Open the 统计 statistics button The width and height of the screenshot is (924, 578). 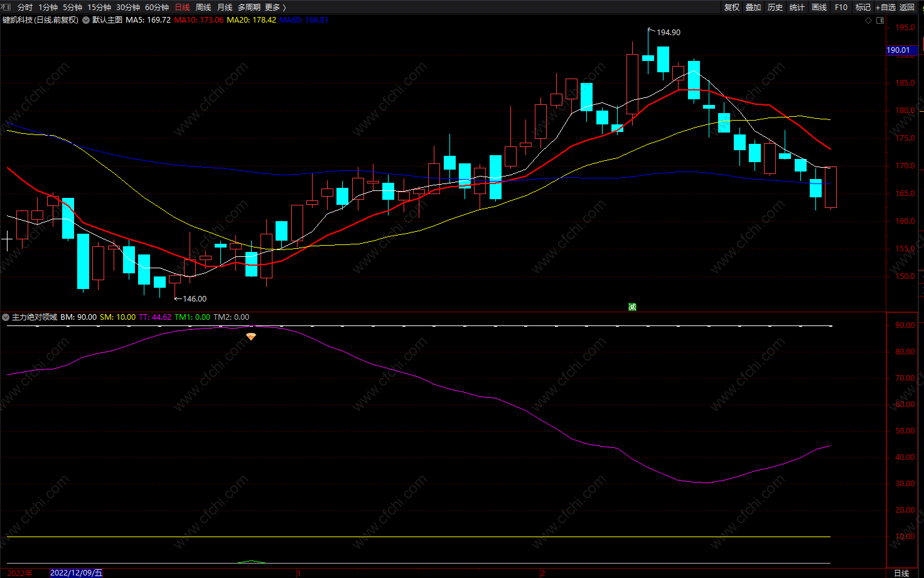click(797, 8)
